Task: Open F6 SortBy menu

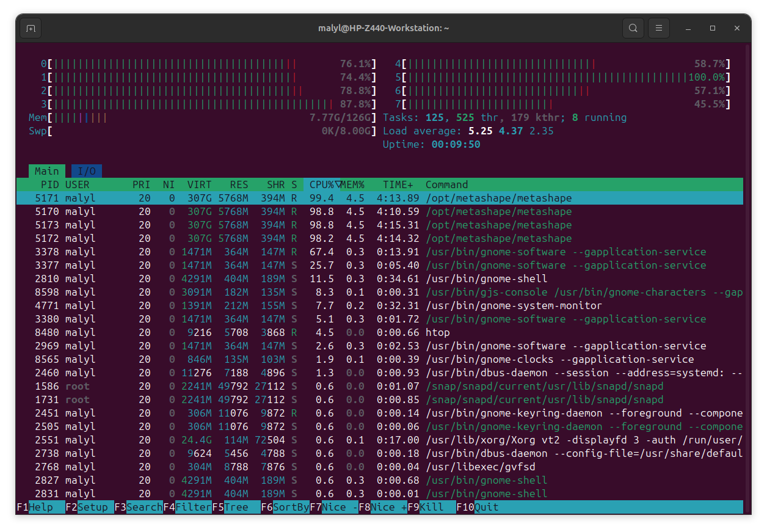Action: point(285,507)
